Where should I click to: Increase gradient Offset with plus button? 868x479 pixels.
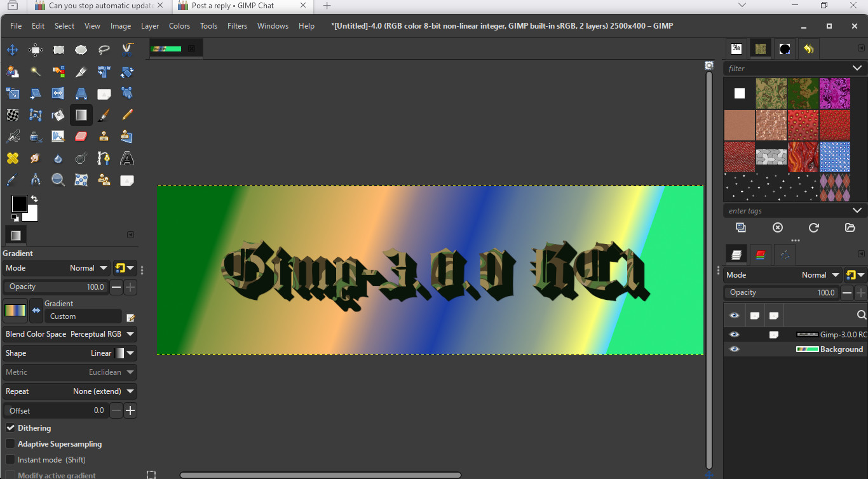pyautogui.click(x=130, y=410)
